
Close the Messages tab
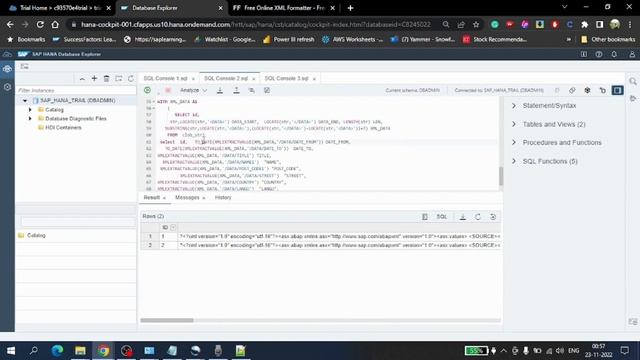204,198
